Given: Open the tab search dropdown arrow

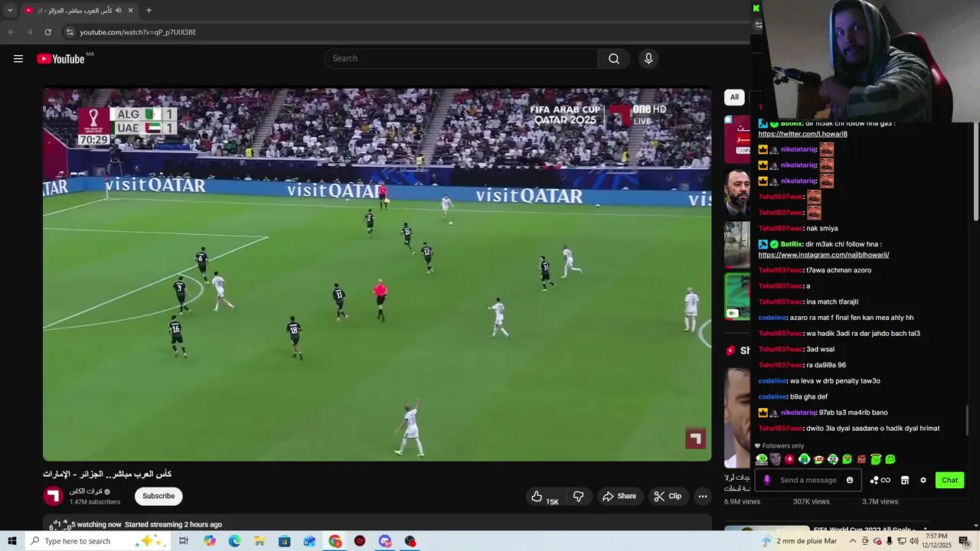Looking at the screenshot, I should (x=10, y=11).
